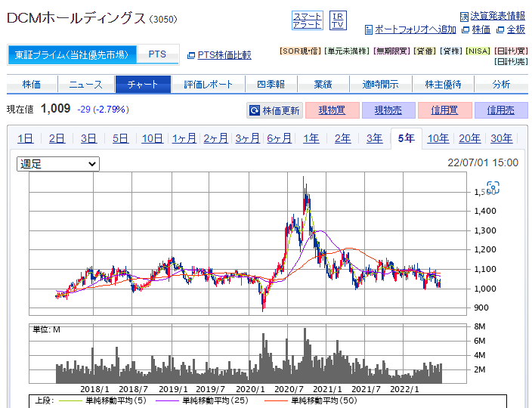
Task: Select the 10日 chart period
Action: (153, 138)
